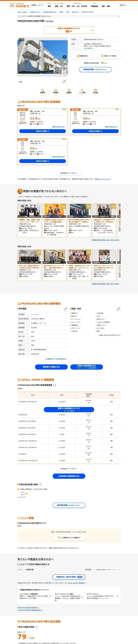Expand もっと見る under 交通 access info

click(x=89, y=48)
